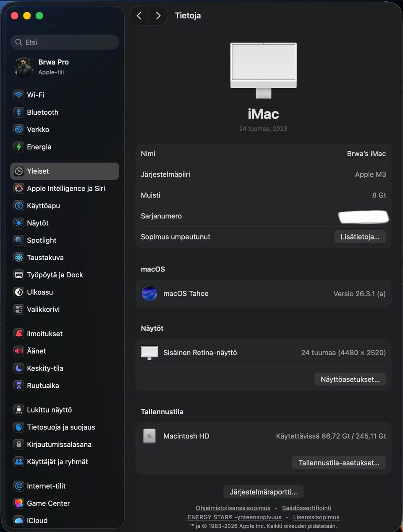
Task: Open the Bluetooth sidebar icon
Action: (x=19, y=112)
